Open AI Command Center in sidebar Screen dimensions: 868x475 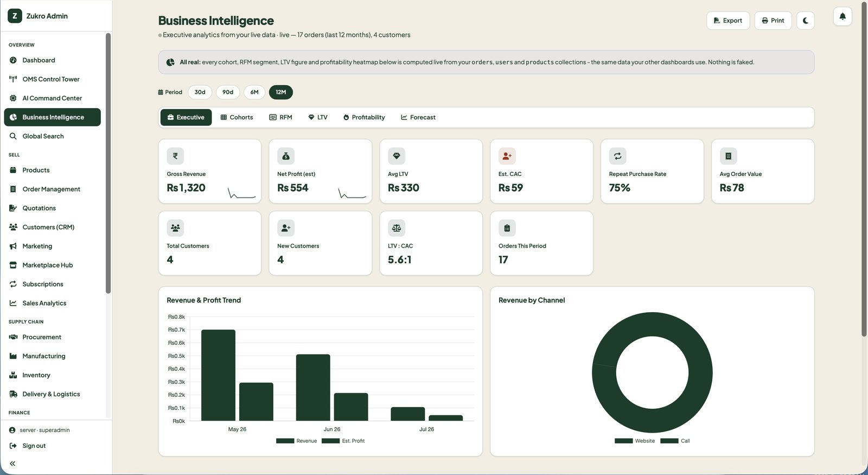52,98
